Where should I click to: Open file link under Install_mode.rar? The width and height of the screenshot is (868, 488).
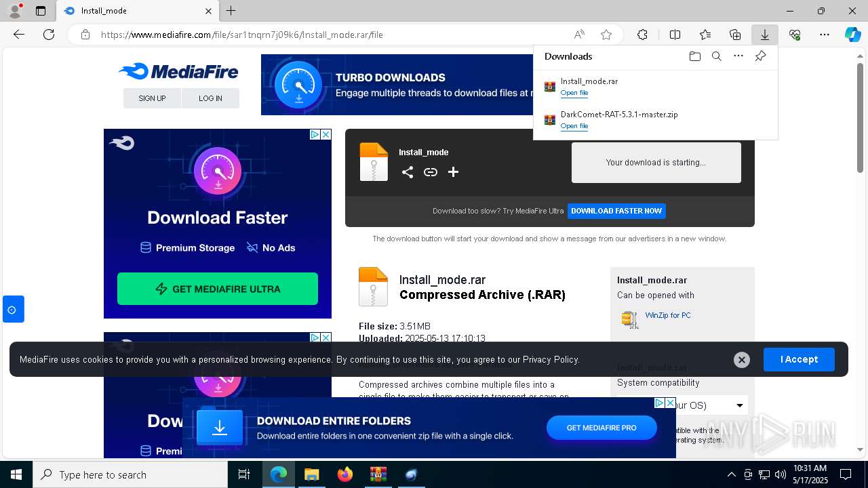click(574, 93)
